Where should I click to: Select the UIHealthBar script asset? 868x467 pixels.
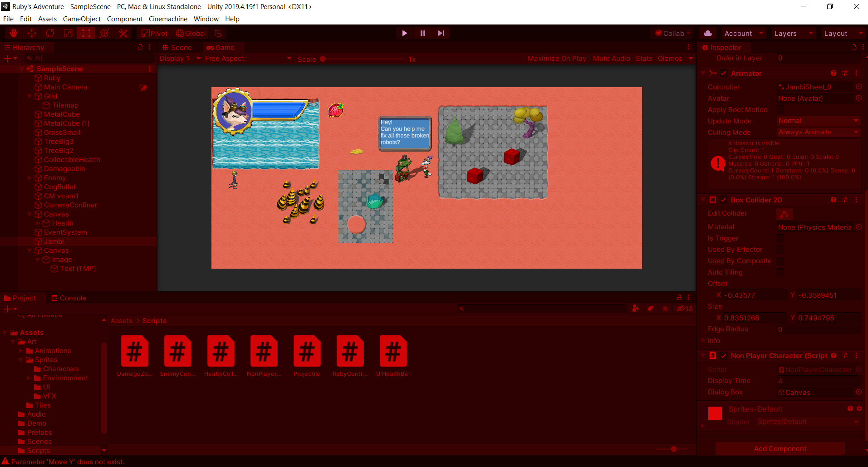click(x=393, y=356)
